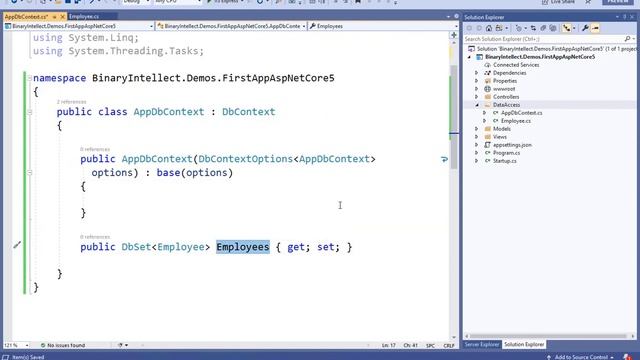Collapse the namespace outlining toggle
The width and height of the screenshot is (640, 360).
pyautogui.click(x=29, y=78)
